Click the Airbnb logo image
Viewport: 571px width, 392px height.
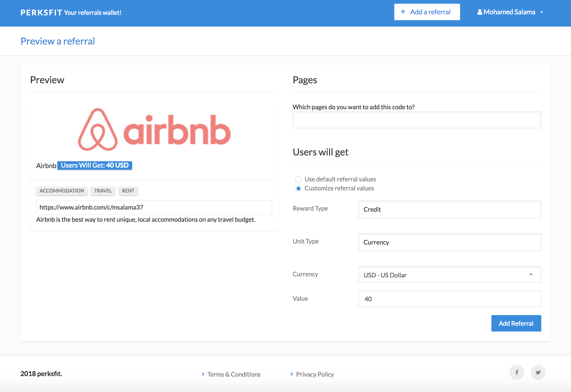click(154, 130)
